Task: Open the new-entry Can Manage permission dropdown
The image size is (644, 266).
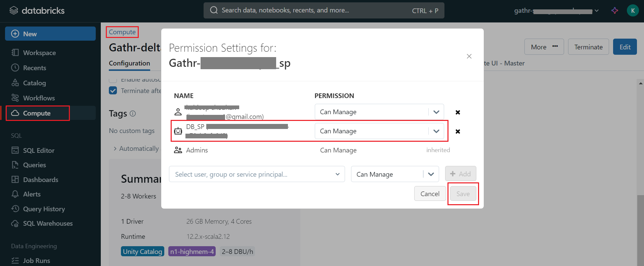Action: coord(395,174)
